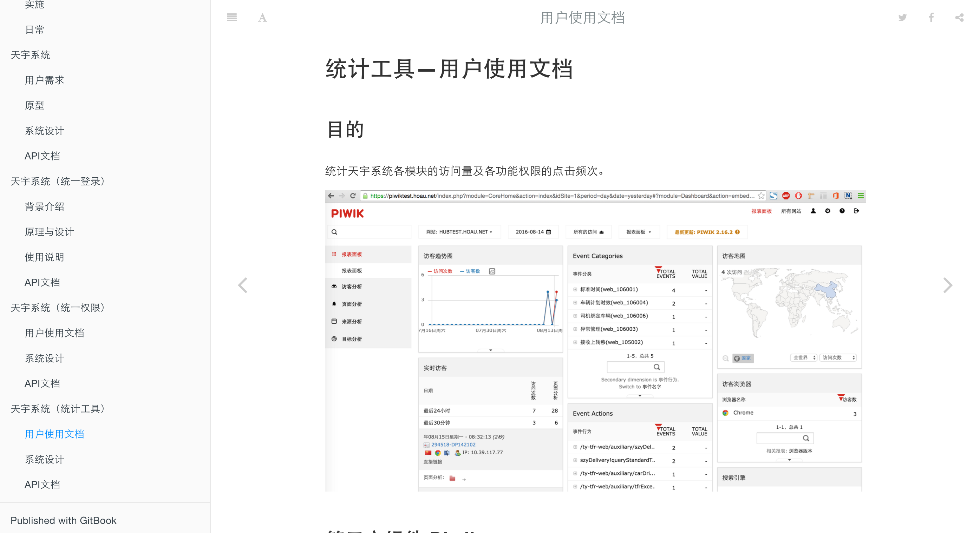Toggle the sidebar with hamburger icon
This screenshot has width=980, height=533.
coord(232,18)
